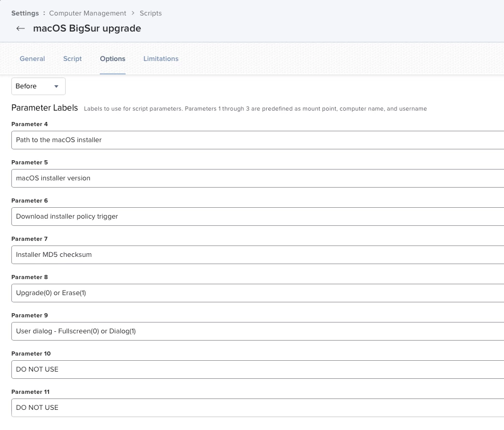Focus the Parameter 4 installer path field
504x430 pixels.
point(258,140)
